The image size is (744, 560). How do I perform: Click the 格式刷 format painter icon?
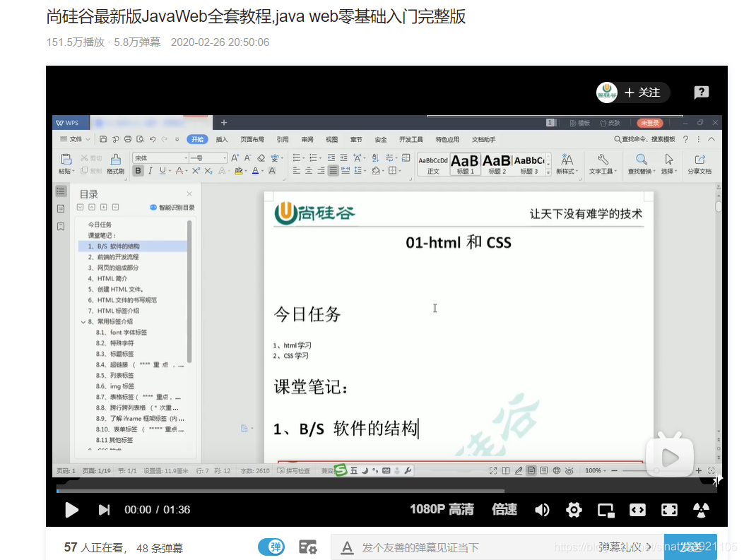[115, 164]
